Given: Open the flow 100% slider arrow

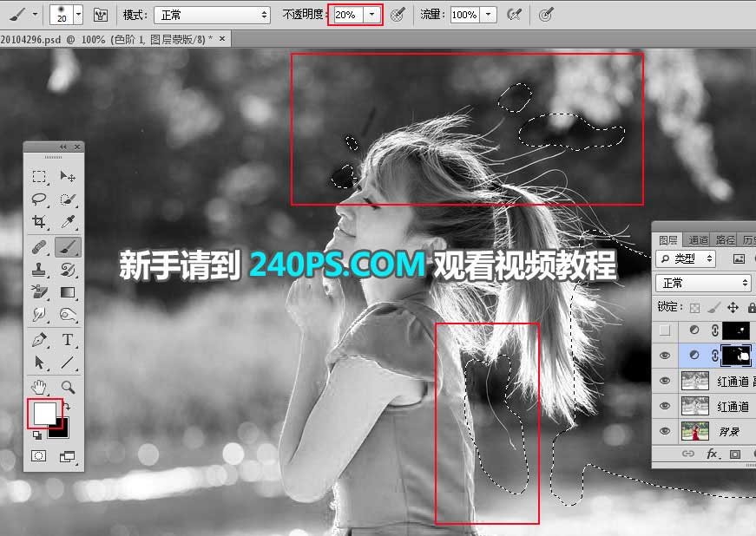Looking at the screenshot, I should (x=489, y=15).
